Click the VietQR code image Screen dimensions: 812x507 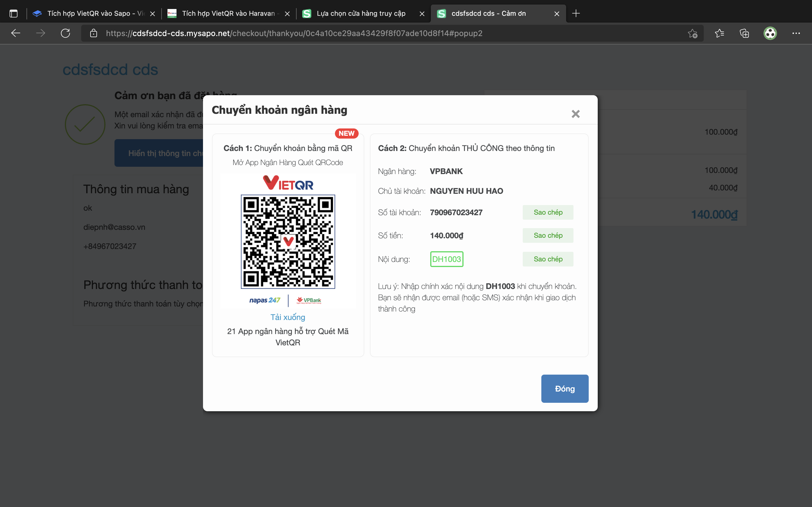tap(288, 241)
